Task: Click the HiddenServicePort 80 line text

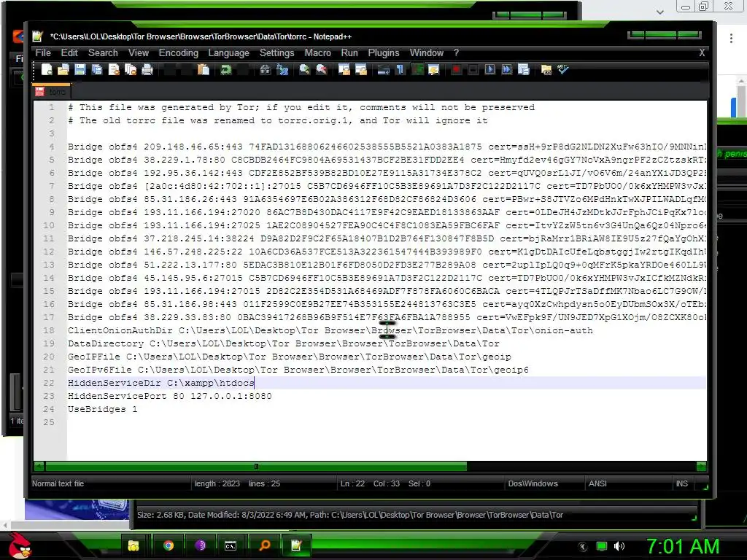Action: coord(169,396)
